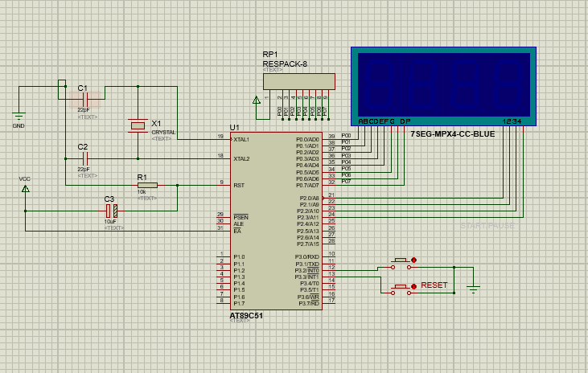Click the GND ground terminal symbol
This screenshot has width=588, height=373.
19,115
